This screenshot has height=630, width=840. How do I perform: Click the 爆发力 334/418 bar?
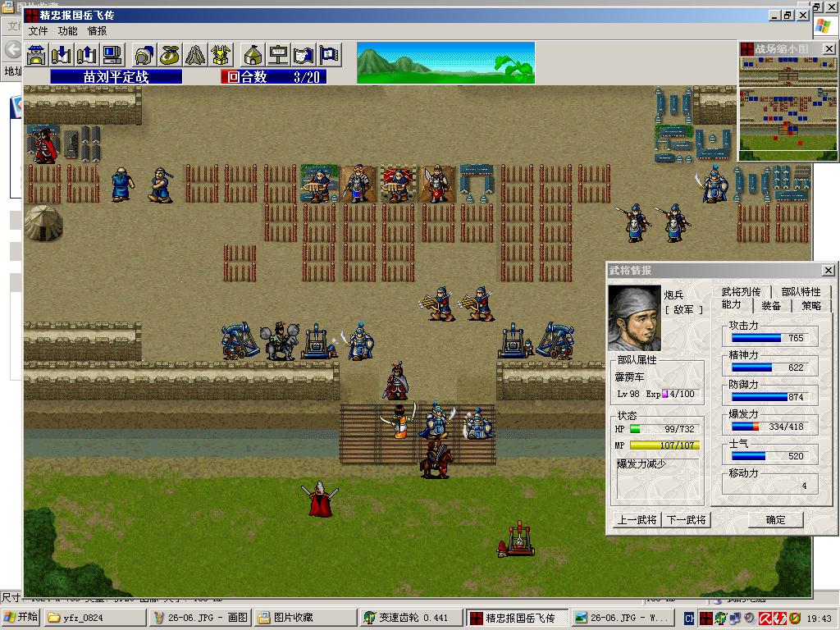pos(768,427)
